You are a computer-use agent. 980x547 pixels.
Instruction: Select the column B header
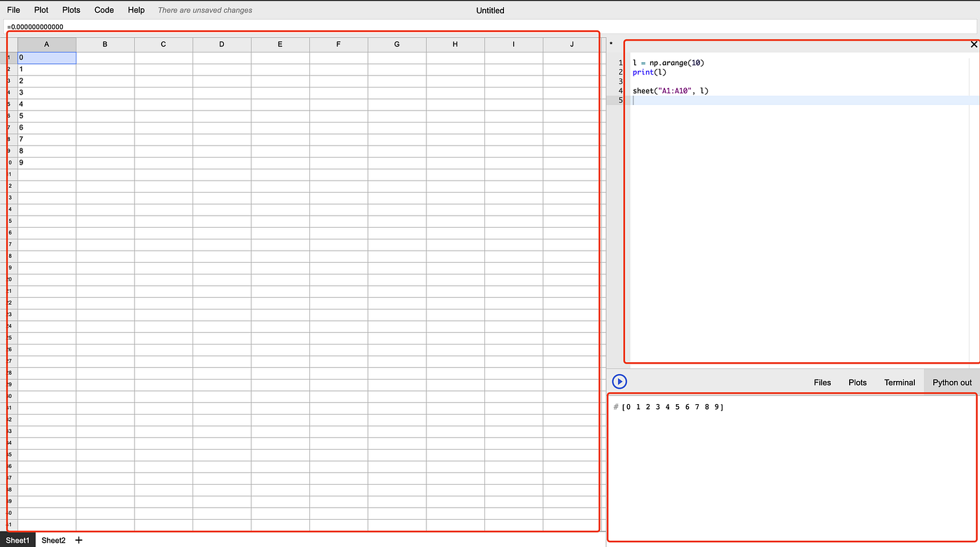point(104,43)
